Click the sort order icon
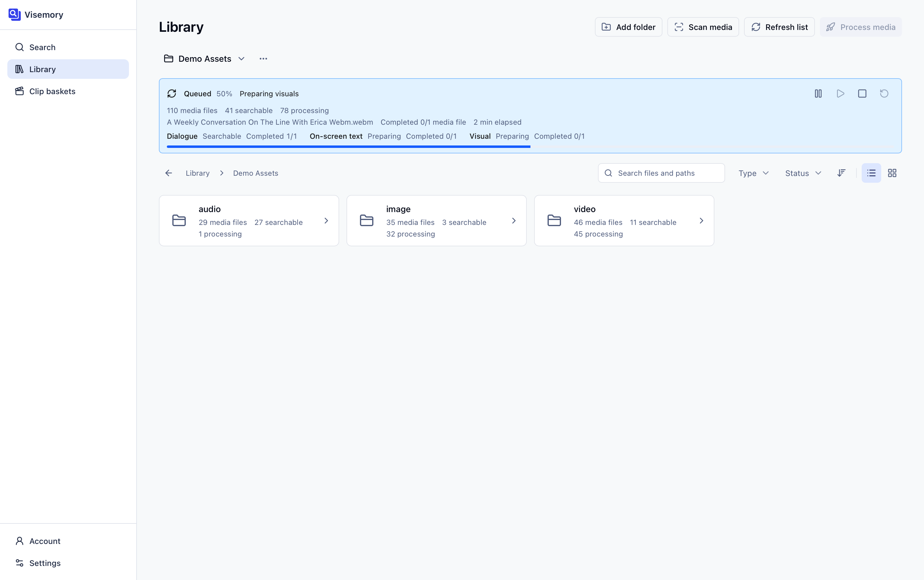This screenshot has height=580, width=924. point(841,173)
